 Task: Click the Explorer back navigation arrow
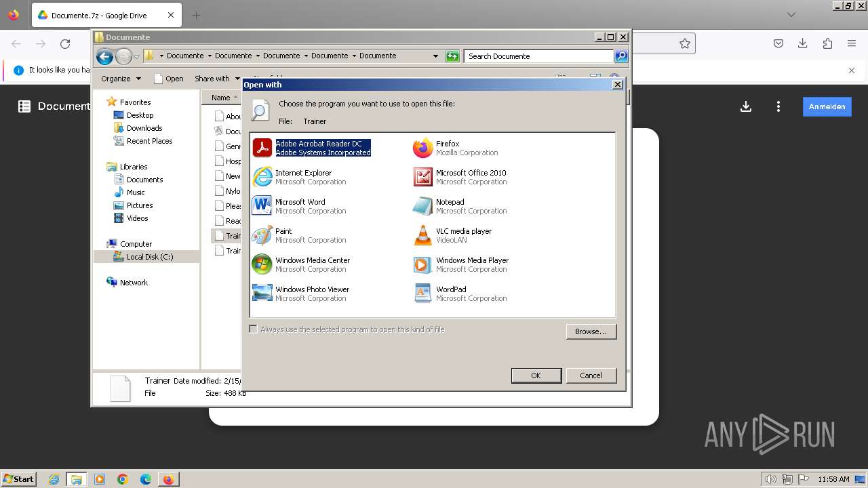104,56
